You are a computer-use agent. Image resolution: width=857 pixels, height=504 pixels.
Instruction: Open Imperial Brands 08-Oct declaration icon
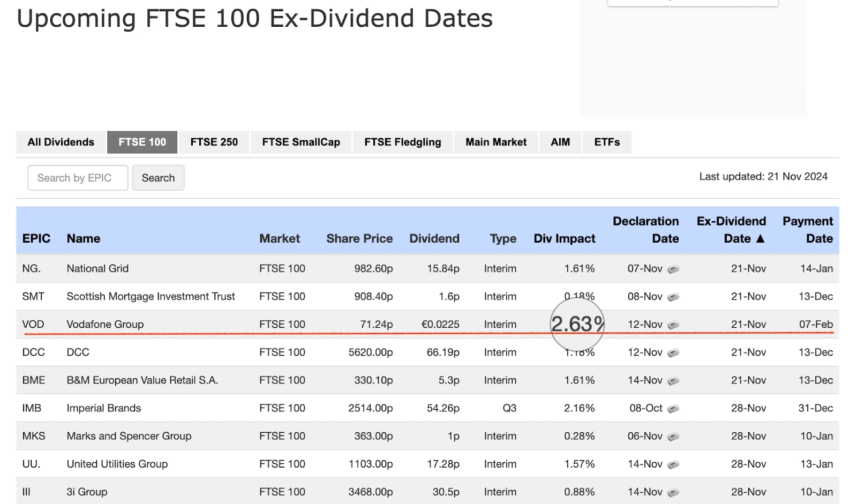point(673,409)
